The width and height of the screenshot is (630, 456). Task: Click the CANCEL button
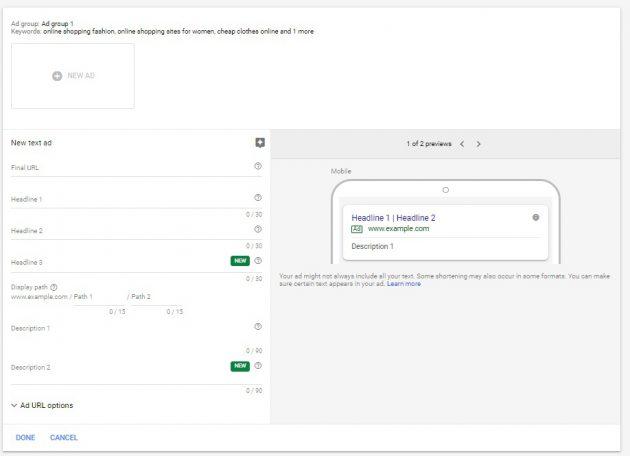(x=63, y=438)
